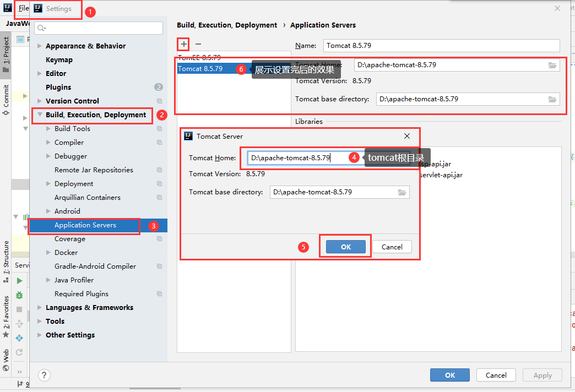The height and width of the screenshot is (392, 575).
Task: Expand the Deployment node
Action: pyautogui.click(x=48, y=184)
